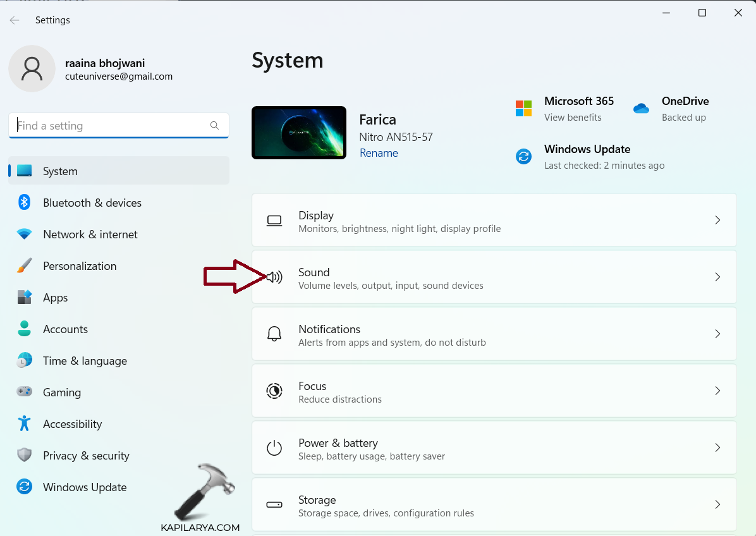Click the Privacy & security shield icon

(x=24, y=455)
